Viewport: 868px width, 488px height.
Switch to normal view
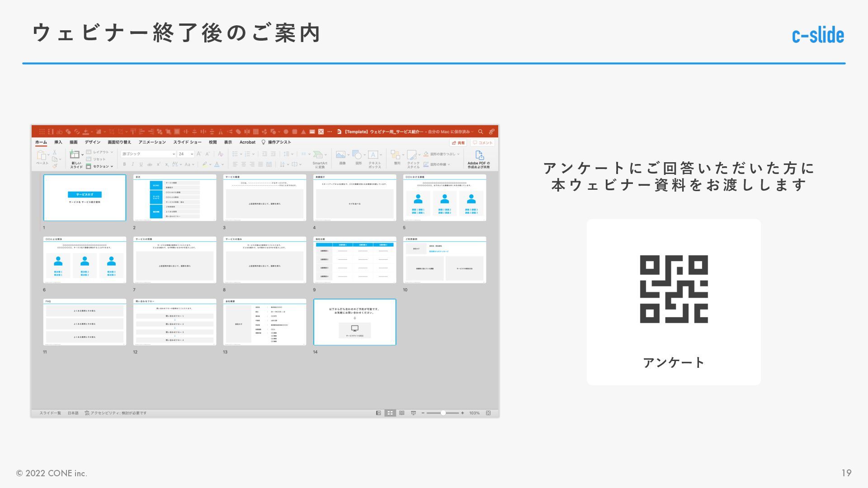pyautogui.click(x=378, y=413)
